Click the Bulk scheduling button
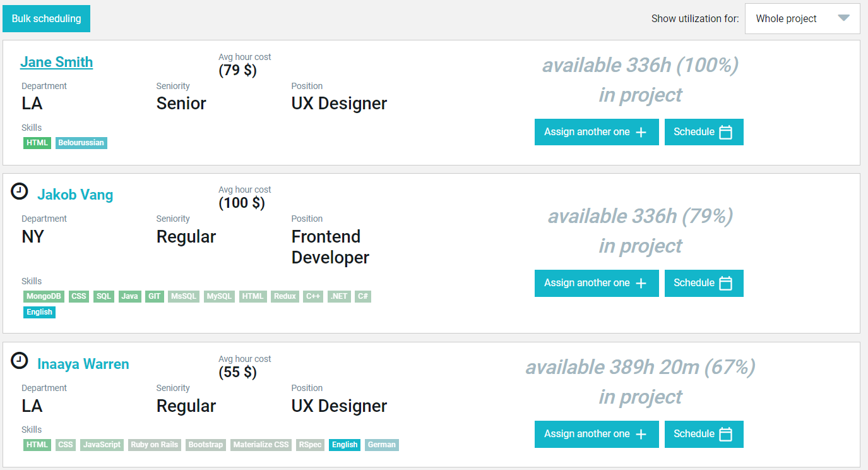 46,19
